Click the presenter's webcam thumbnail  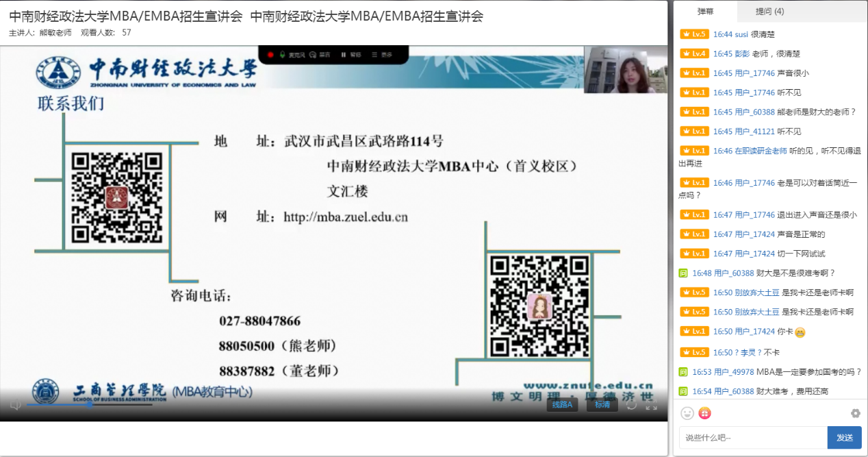(x=625, y=70)
